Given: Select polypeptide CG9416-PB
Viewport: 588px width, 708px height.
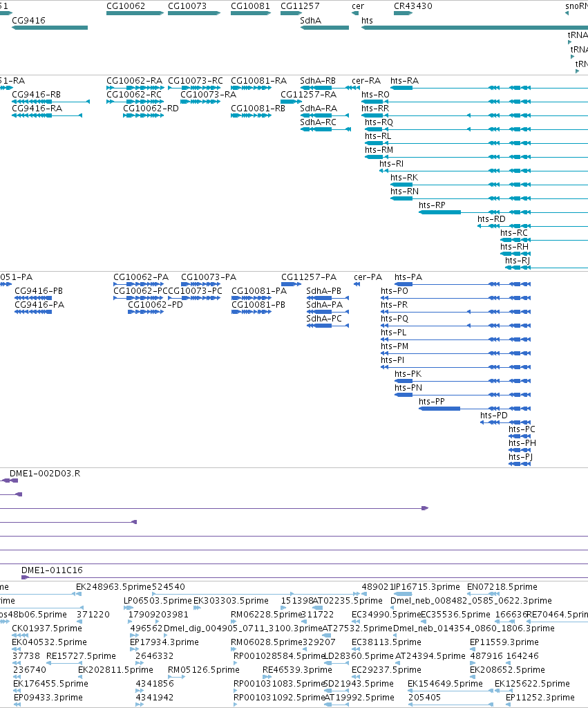Looking at the screenshot, I should (x=33, y=298).
